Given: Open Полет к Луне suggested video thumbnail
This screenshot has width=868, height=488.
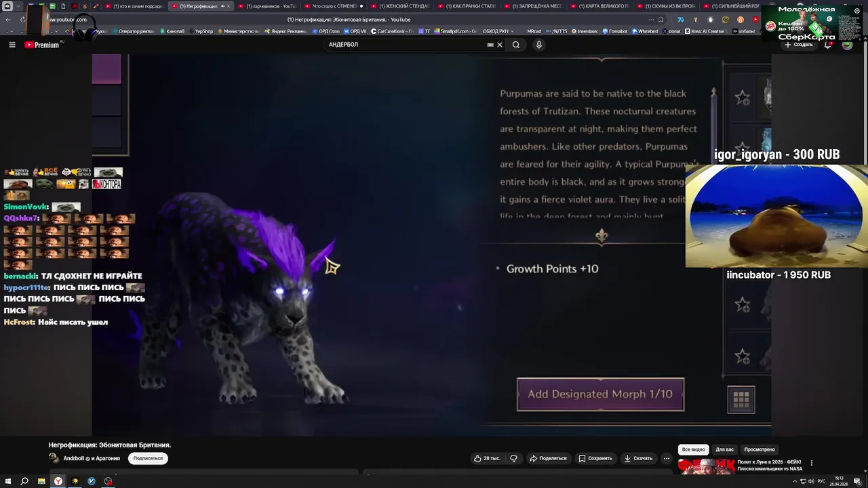Looking at the screenshot, I should click(x=706, y=466).
